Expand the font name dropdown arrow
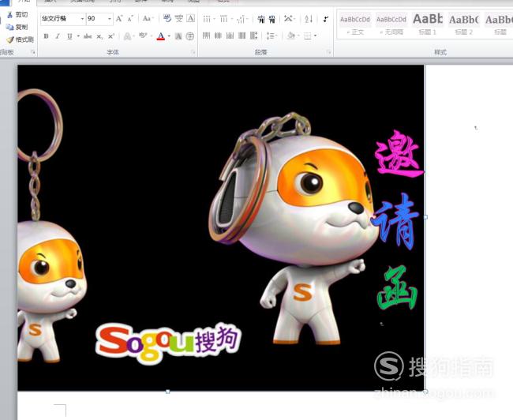 (x=82, y=19)
